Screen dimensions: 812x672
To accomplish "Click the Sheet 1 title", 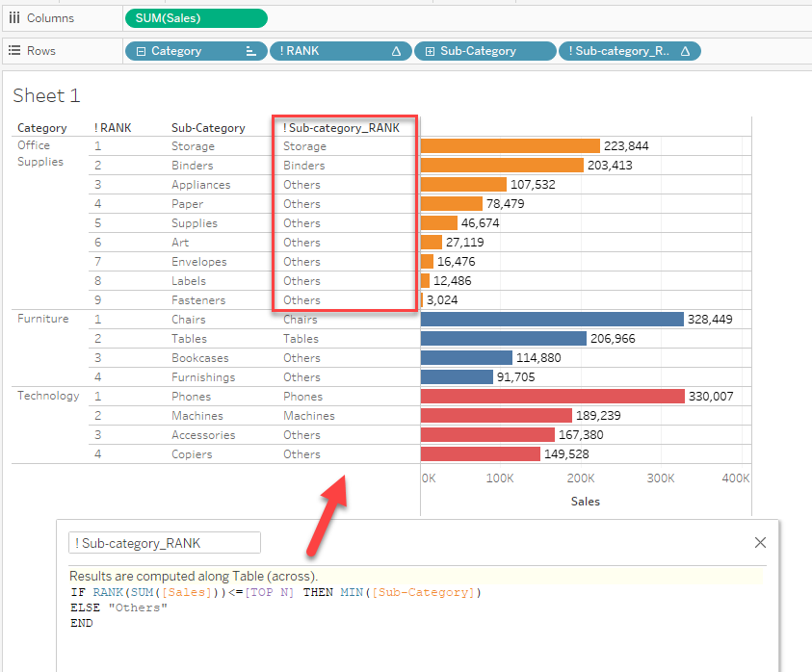I will 46,95.
